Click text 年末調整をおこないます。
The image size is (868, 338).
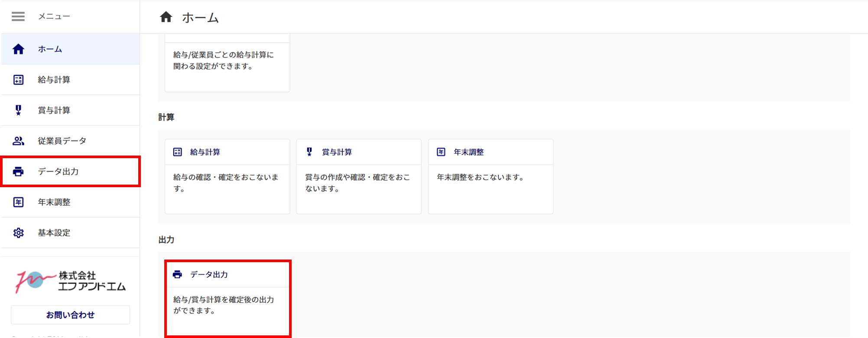[480, 177]
